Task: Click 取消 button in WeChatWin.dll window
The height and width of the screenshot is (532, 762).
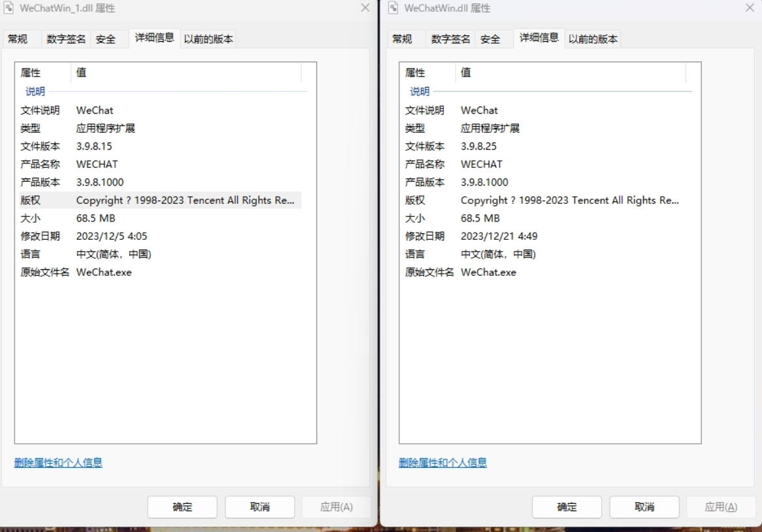Action: pos(644,507)
